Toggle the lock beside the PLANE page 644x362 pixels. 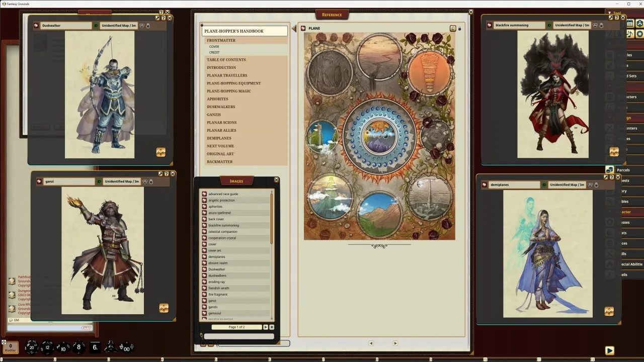459,29
